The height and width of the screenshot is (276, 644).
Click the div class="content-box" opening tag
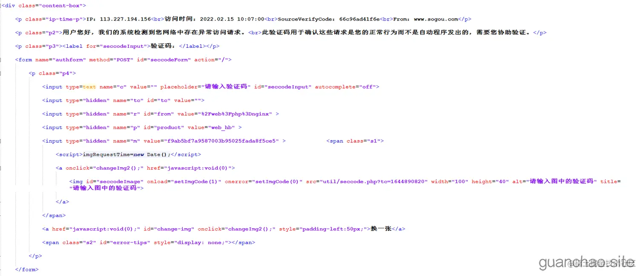(44, 6)
